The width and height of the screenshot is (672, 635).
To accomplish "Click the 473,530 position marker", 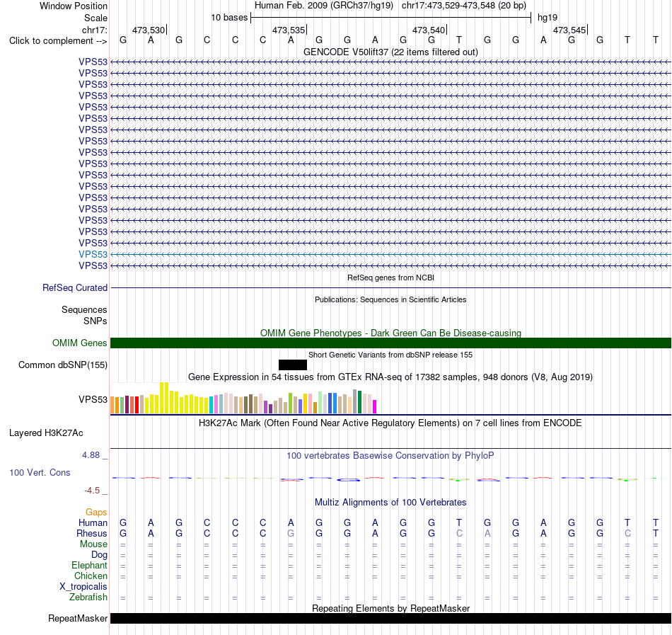I will (149, 30).
